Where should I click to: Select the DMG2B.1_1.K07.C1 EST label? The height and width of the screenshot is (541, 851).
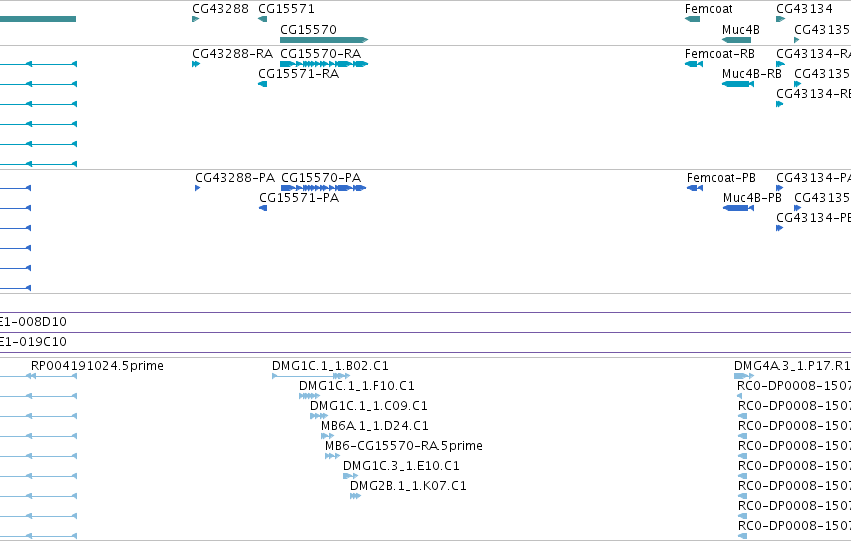[408, 486]
